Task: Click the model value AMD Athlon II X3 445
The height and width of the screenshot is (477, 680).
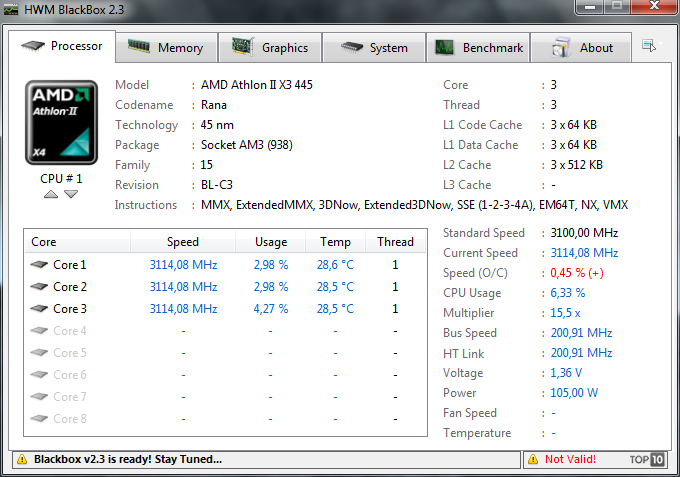Action: click(x=257, y=85)
